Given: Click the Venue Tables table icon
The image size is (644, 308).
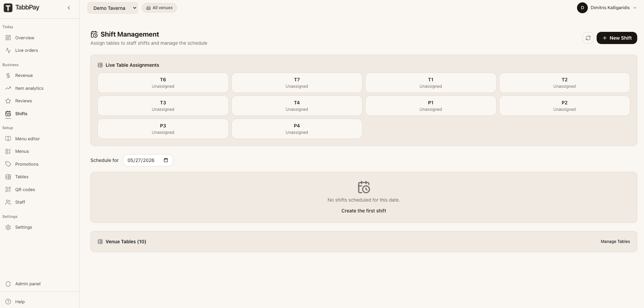Looking at the screenshot, I should click(x=100, y=242).
